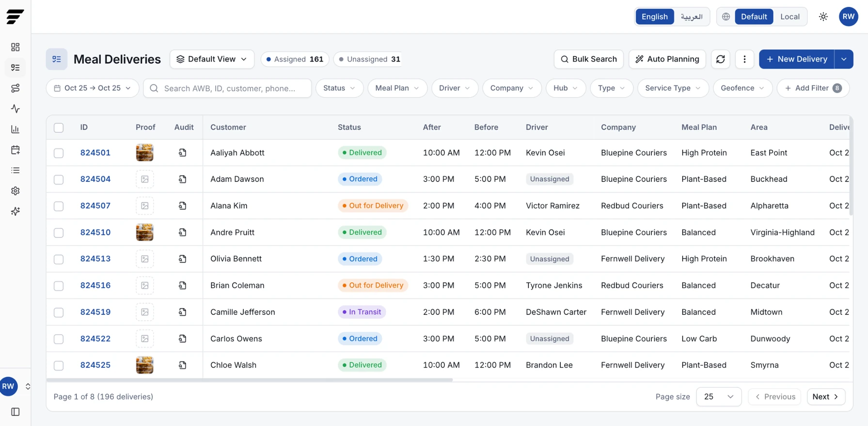Open the settings gear in sidebar
Viewport: 868px width, 426px height.
pyautogui.click(x=16, y=191)
